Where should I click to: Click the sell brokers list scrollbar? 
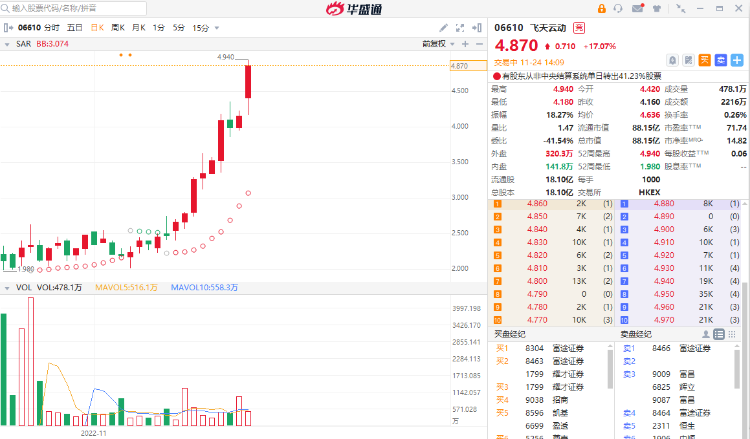point(737,368)
